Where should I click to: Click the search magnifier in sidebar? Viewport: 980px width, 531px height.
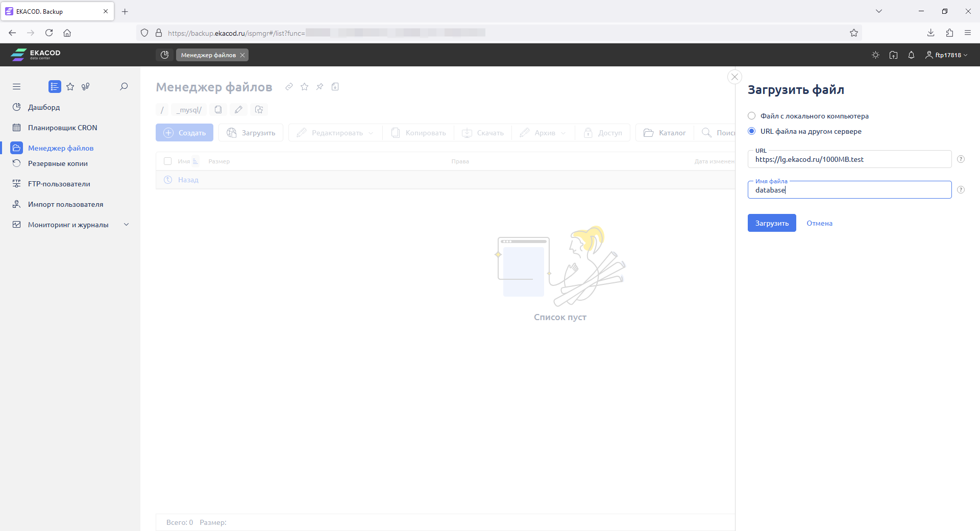(124, 87)
